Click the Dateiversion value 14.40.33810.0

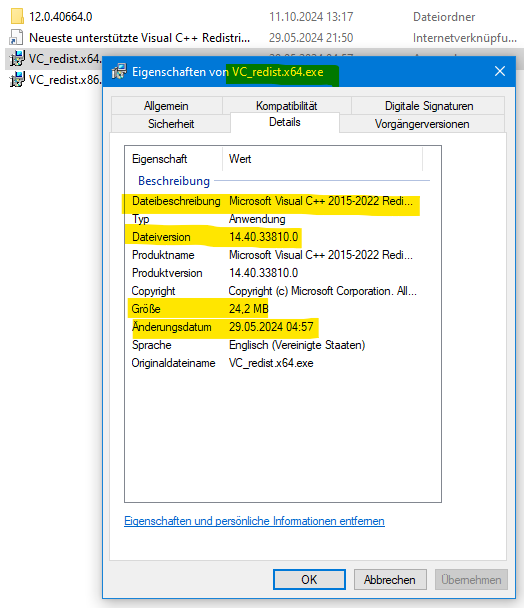tap(264, 237)
